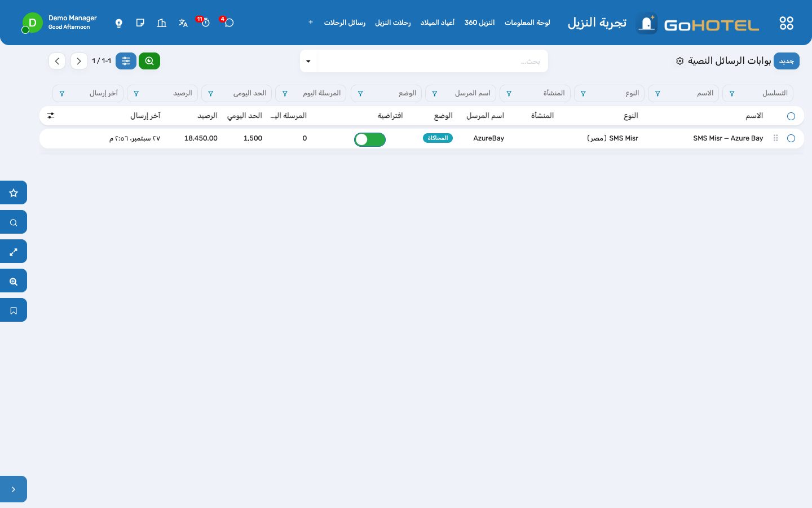Open the رسائل الرحلات menu

[345, 23]
